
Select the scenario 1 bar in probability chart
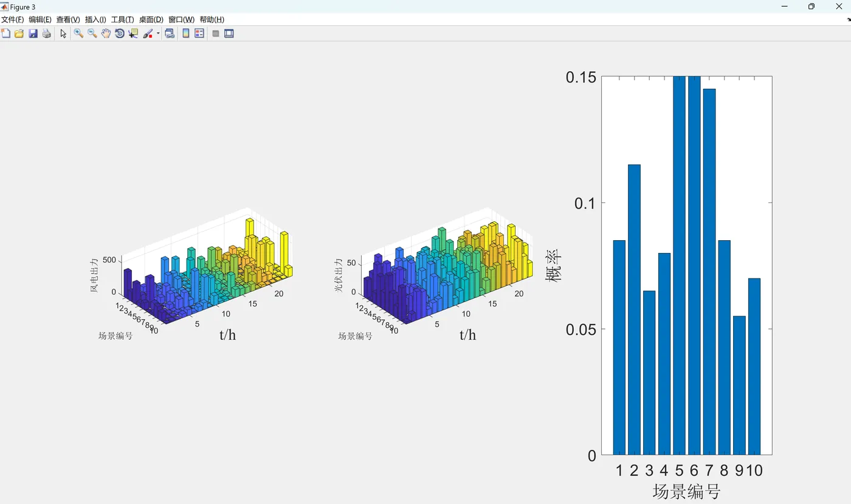[x=619, y=347]
